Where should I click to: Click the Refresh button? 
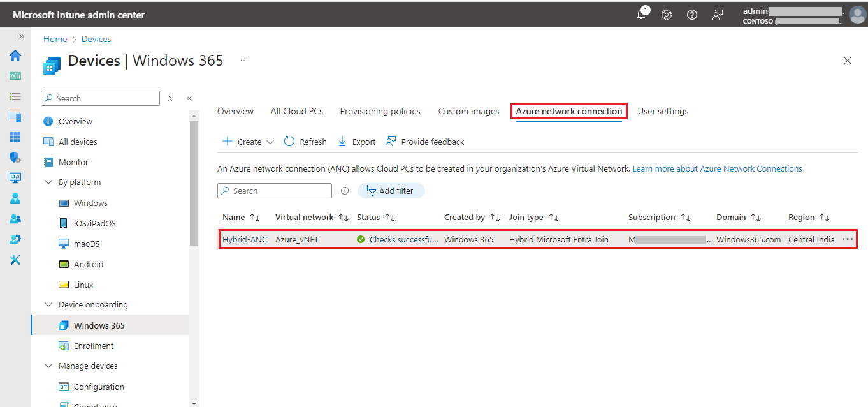pyautogui.click(x=305, y=142)
